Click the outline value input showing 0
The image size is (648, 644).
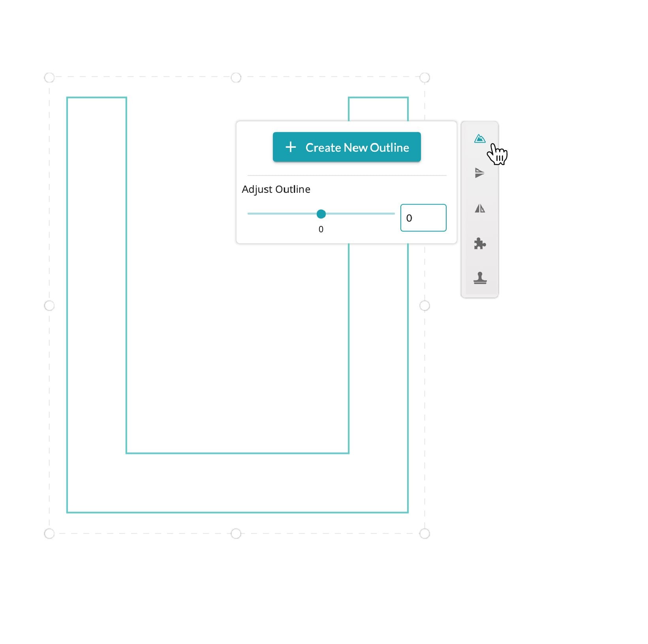pyautogui.click(x=423, y=218)
